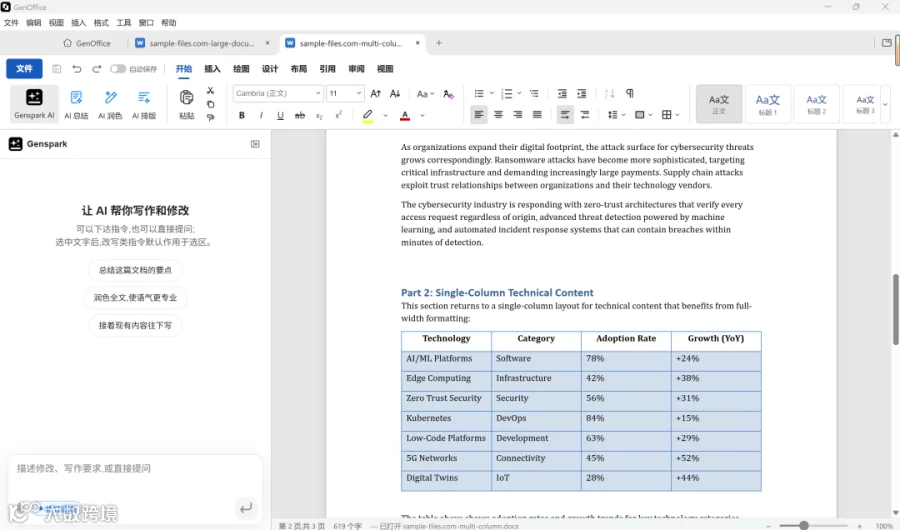The image size is (900, 530).
Task: Set left-to-right text direction
Action: click(x=565, y=115)
